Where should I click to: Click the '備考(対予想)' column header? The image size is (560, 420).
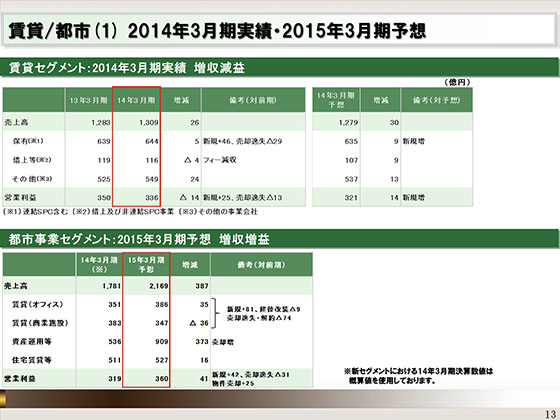tap(436, 100)
